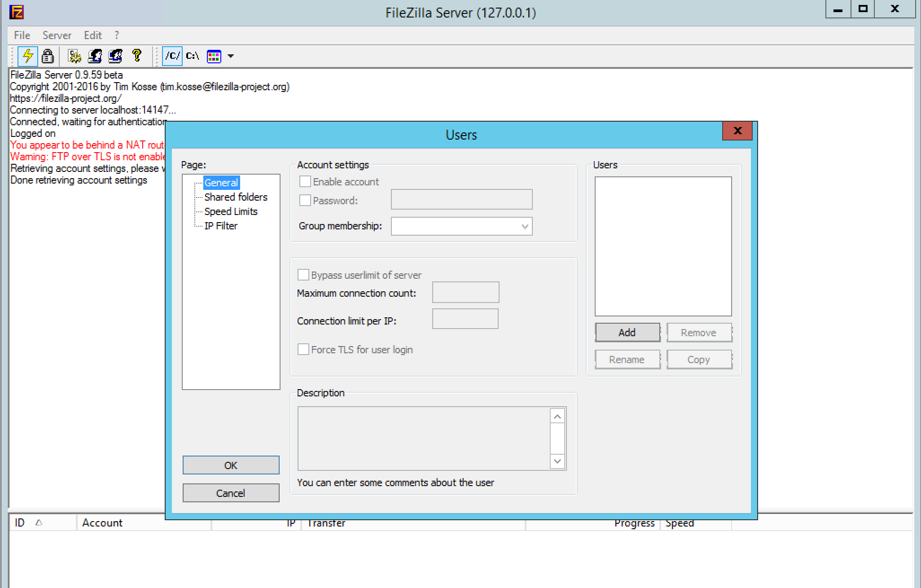
Task: Click inside the Description text area
Action: click(x=423, y=439)
